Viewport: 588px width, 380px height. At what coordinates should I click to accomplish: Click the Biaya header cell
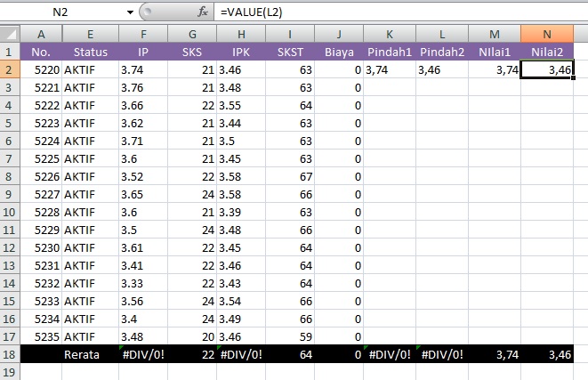click(x=338, y=52)
